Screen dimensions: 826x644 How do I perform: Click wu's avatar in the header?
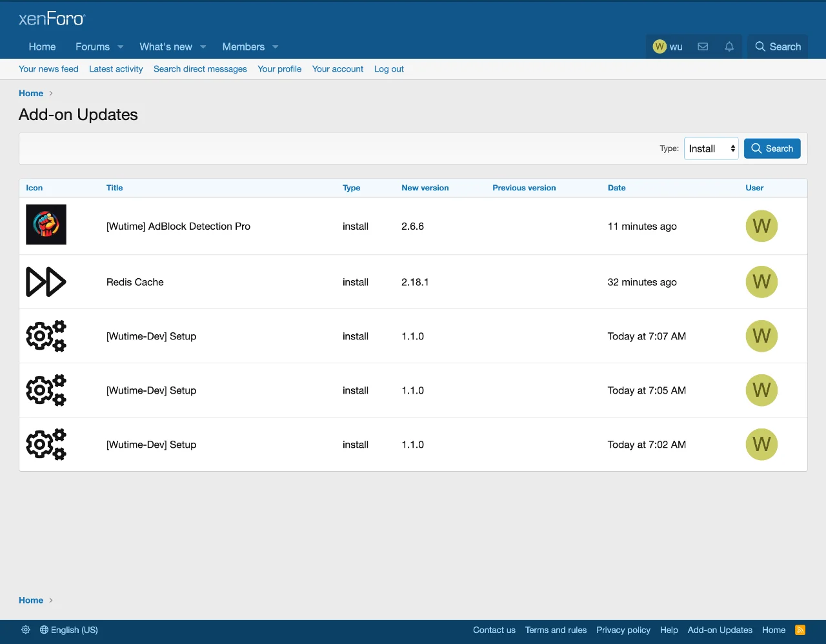point(660,46)
